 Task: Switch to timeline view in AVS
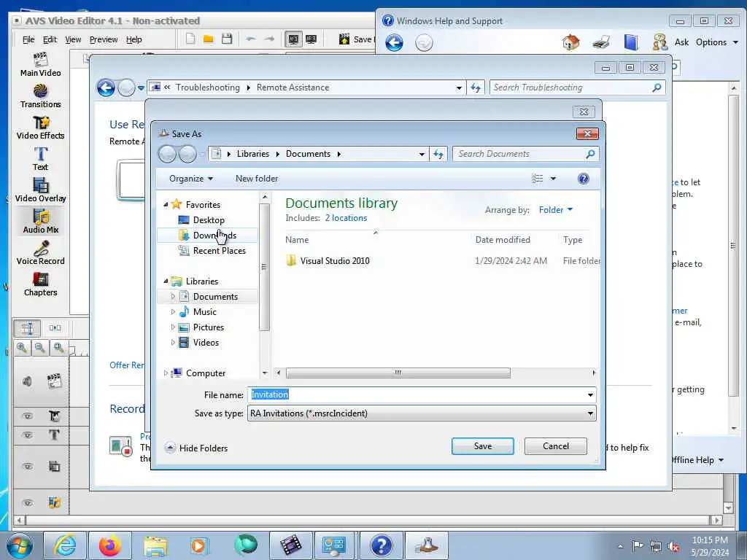point(27,328)
